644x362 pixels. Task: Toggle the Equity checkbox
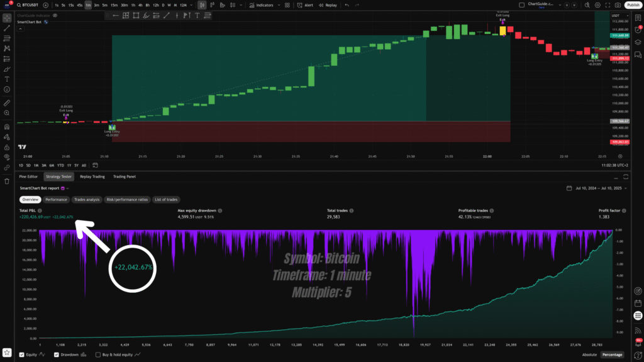point(23,354)
